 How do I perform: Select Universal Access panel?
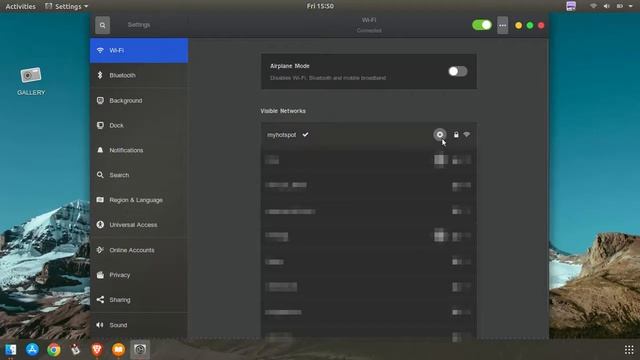tap(139, 225)
